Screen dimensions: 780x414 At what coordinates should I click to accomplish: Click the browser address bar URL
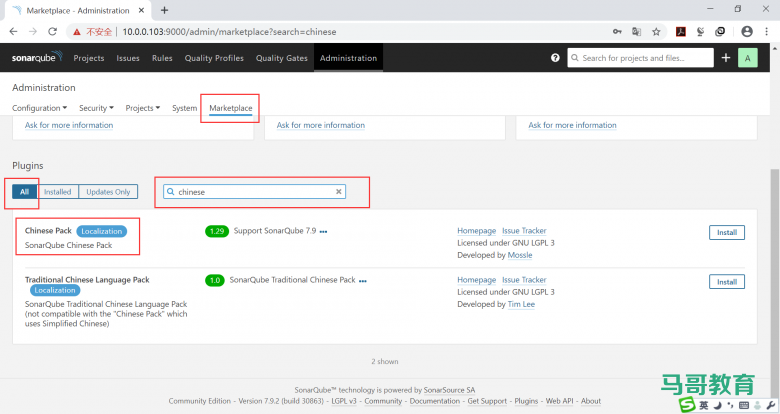click(229, 32)
